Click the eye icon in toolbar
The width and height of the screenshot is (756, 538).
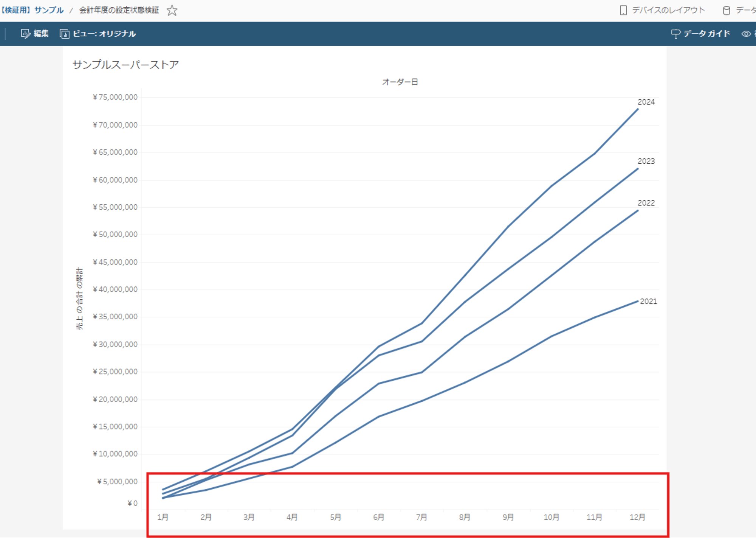[746, 34]
